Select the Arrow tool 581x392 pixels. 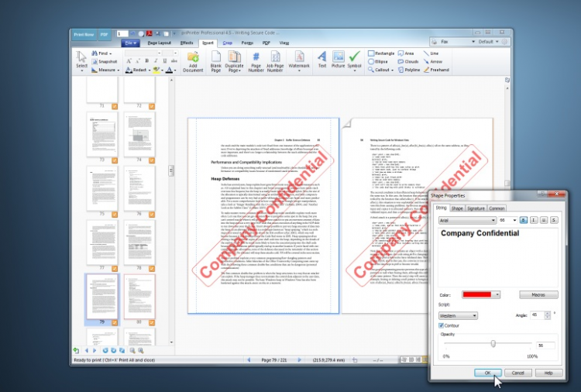(433, 61)
